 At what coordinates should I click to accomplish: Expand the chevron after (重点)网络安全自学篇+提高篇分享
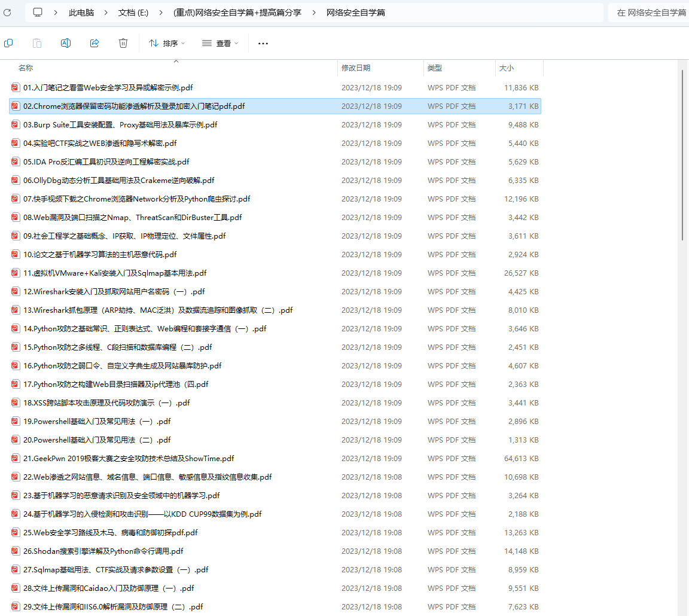(314, 13)
